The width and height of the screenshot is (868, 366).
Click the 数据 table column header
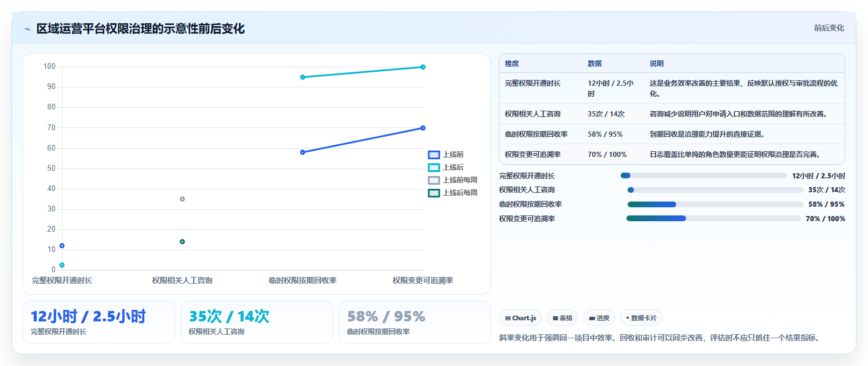click(x=595, y=64)
